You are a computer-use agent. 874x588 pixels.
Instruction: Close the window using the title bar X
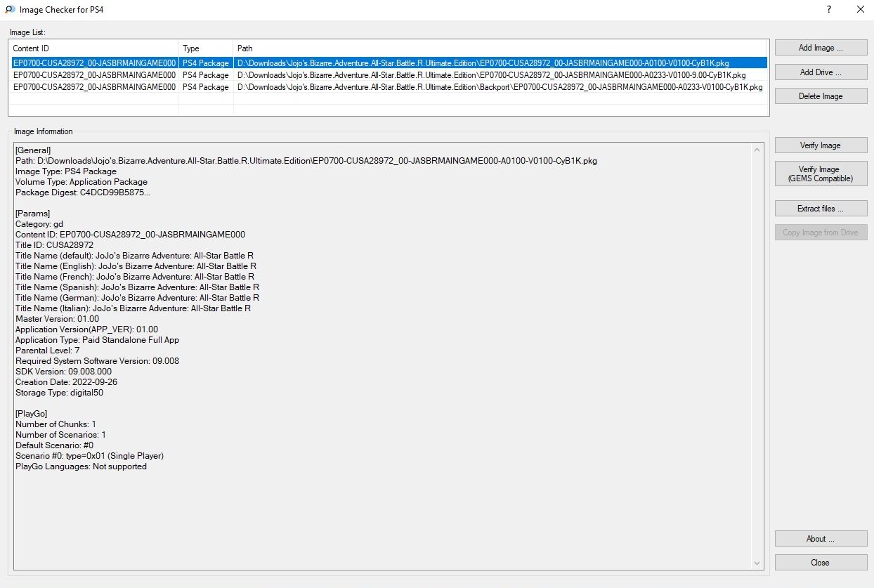pyautogui.click(x=860, y=10)
